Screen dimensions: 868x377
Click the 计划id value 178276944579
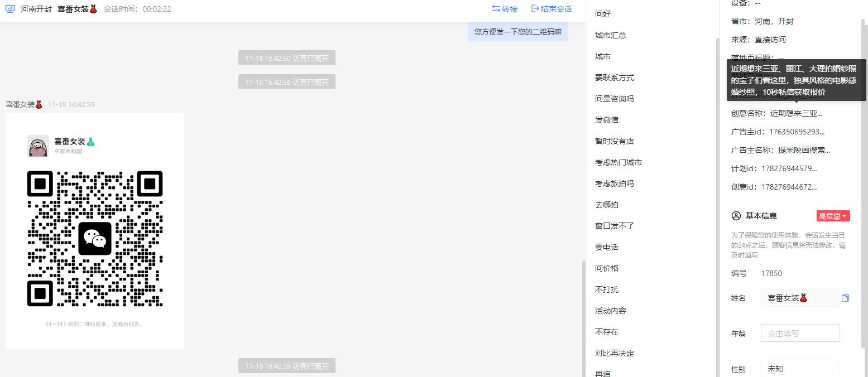789,168
